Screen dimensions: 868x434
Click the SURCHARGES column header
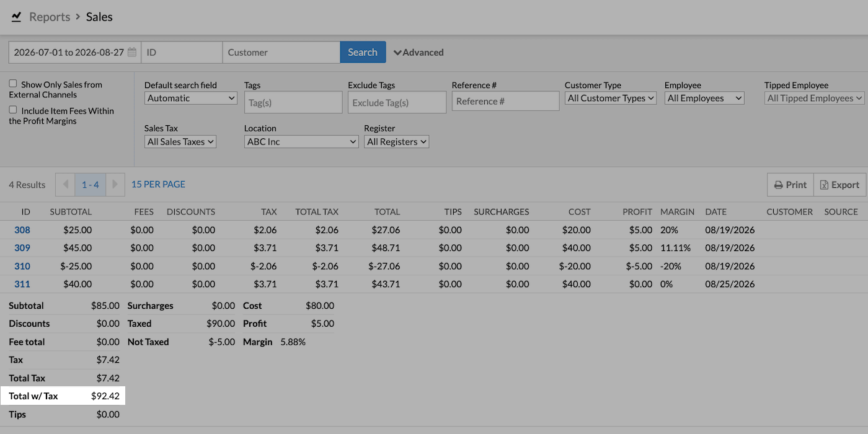pyautogui.click(x=502, y=211)
